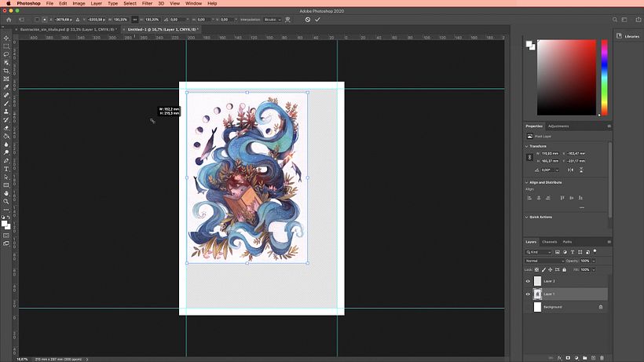Select the Eyedropper tool
This screenshot has width=644, height=362.
[x=6, y=87]
